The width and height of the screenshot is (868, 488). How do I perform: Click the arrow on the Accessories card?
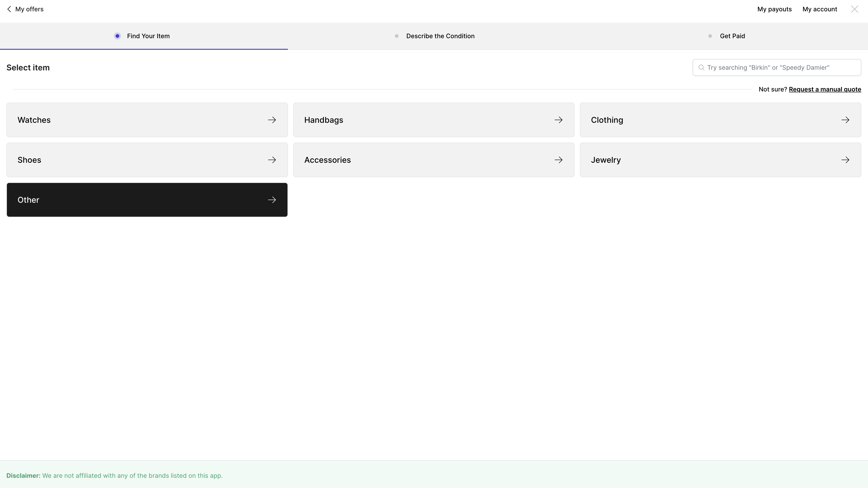pyautogui.click(x=558, y=160)
